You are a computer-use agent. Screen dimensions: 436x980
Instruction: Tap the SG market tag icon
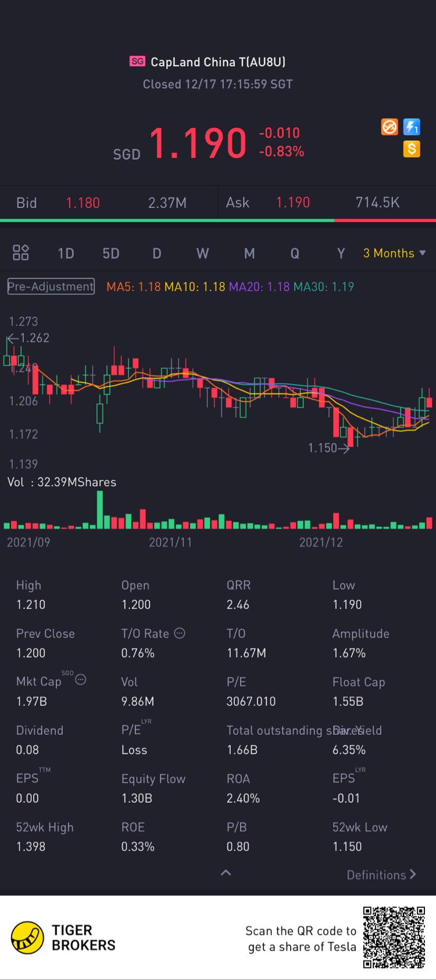137,62
